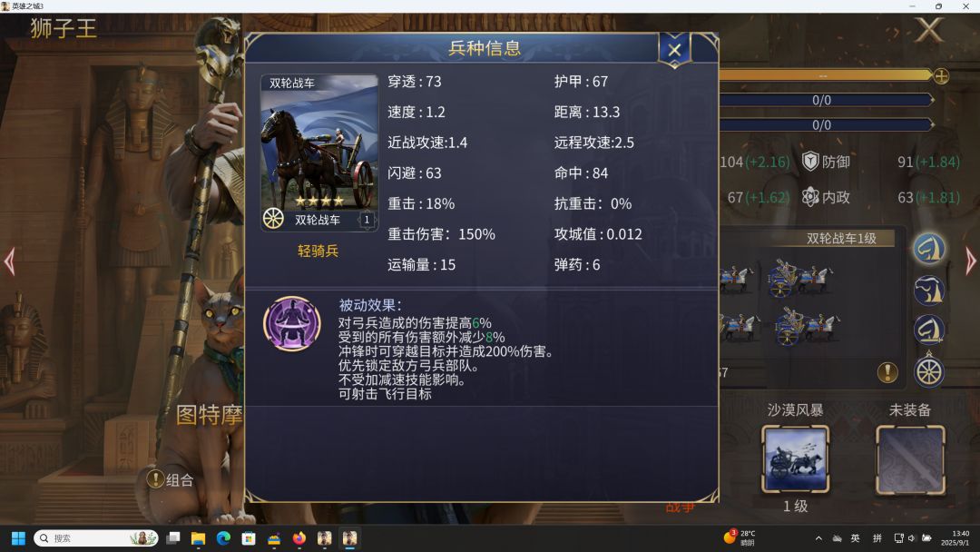Select the top horse head troop icon
The height and width of the screenshot is (552, 980).
pos(929,248)
